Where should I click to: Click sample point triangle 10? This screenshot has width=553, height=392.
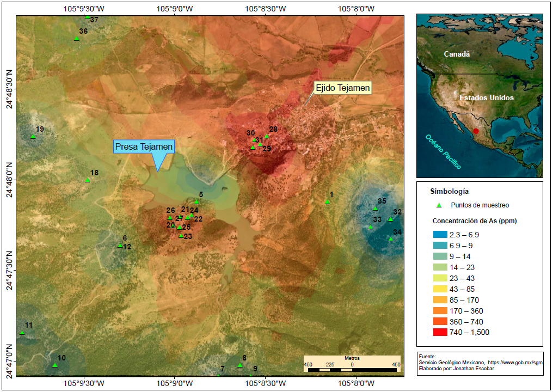pos(55,365)
